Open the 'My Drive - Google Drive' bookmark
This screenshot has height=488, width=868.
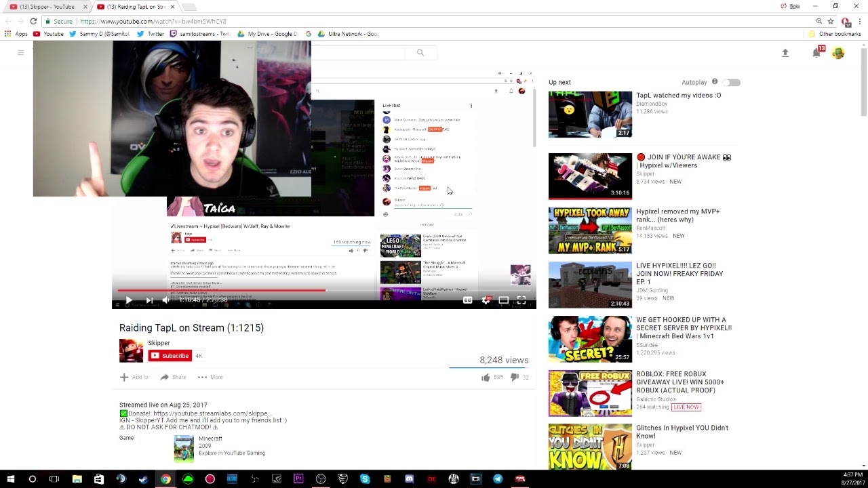[x=267, y=34]
